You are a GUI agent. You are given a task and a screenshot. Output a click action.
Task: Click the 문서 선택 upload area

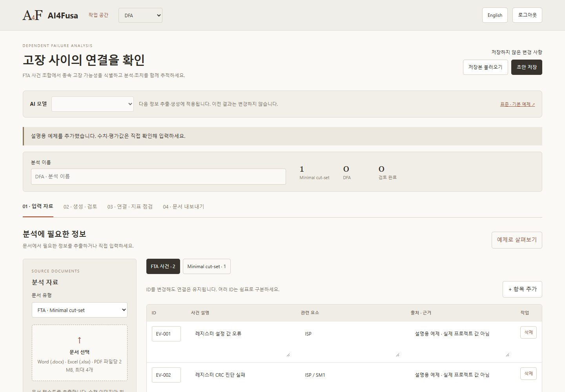pyautogui.click(x=80, y=353)
